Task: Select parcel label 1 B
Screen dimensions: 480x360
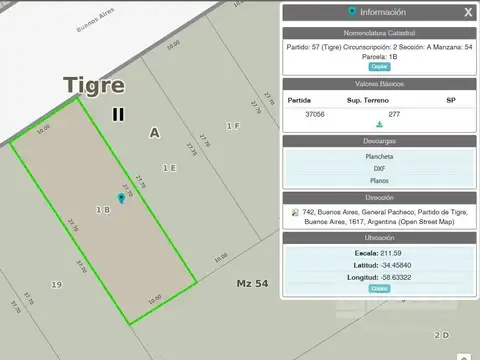Action: click(103, 210)
